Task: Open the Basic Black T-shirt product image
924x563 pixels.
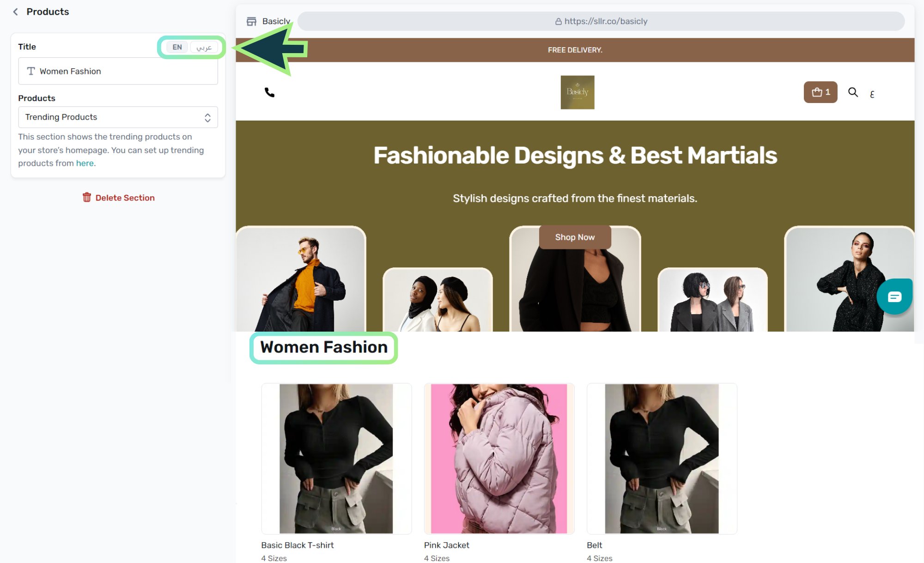Action: coord(336,458)
